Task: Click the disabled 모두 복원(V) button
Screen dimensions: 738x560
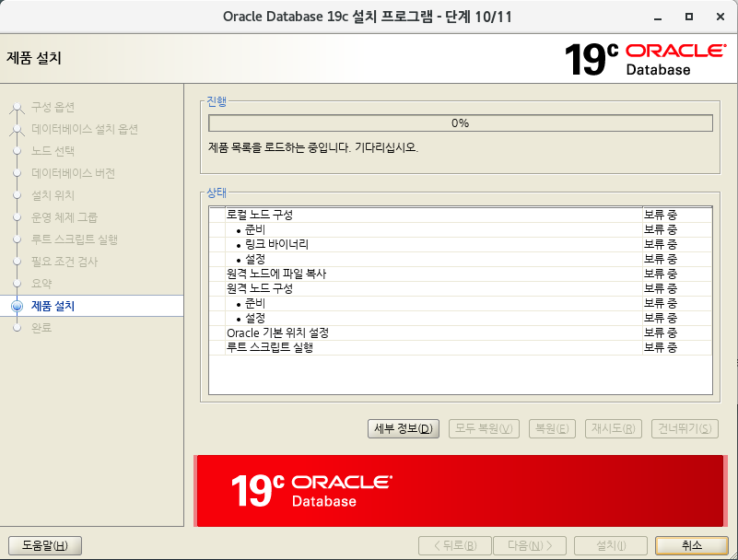Action: click(484, 428)
